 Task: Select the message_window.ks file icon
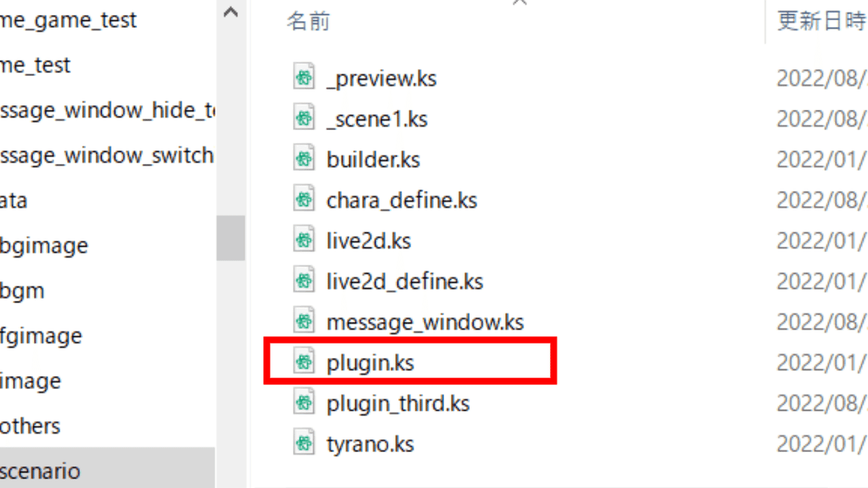coord(304,321)
